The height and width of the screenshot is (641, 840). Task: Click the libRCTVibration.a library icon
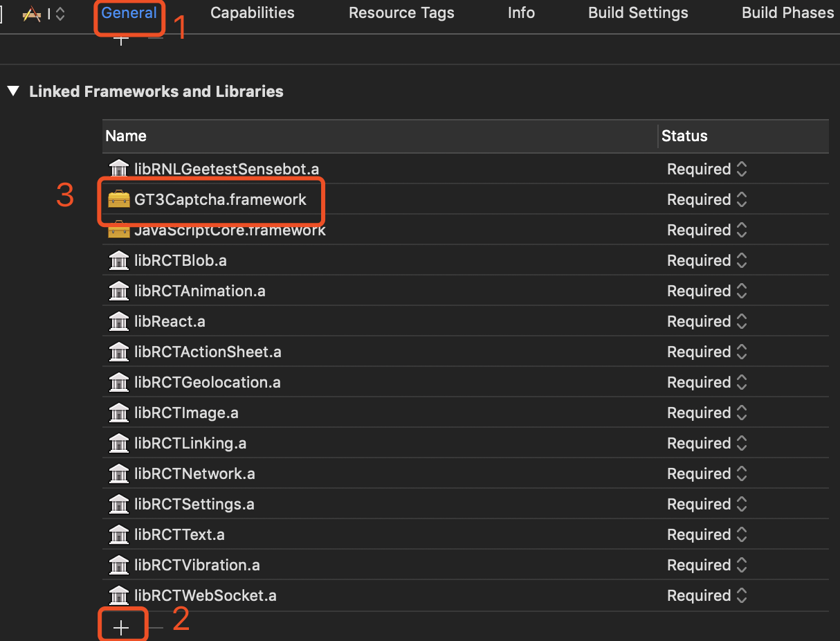(x=119, y=565)
